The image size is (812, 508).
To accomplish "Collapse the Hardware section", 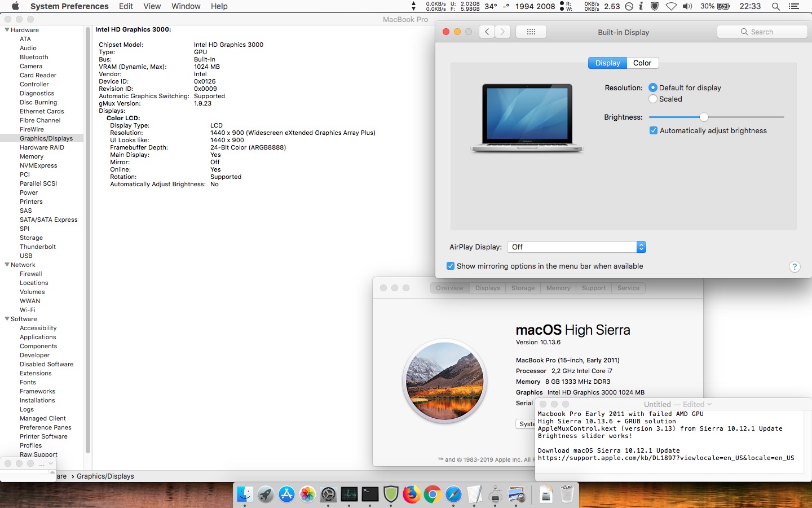I will [x=7, y=30].
